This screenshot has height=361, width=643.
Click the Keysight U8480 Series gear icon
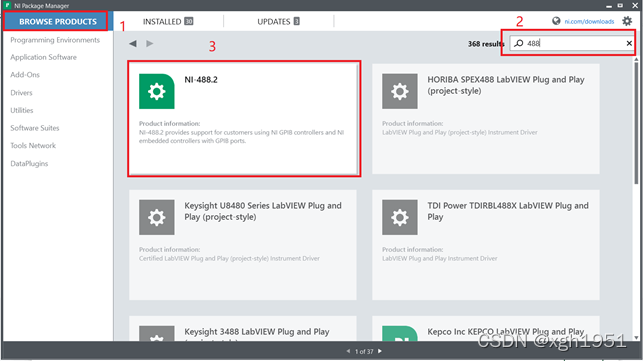tap(157, 217)
